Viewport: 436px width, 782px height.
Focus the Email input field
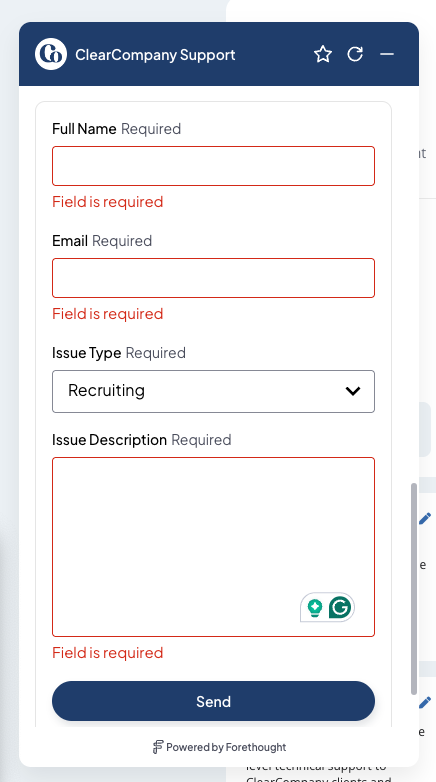coord(214,278)
